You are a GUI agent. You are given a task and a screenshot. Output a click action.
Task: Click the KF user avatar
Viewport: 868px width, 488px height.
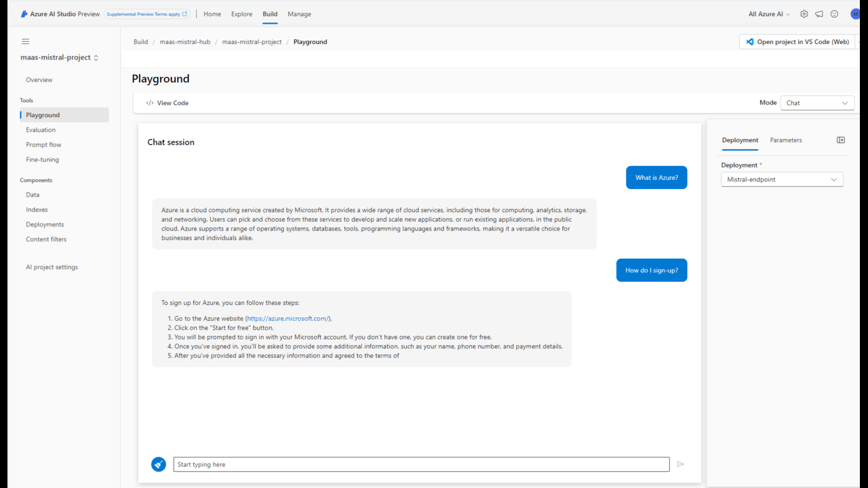(x=855, y=14)
